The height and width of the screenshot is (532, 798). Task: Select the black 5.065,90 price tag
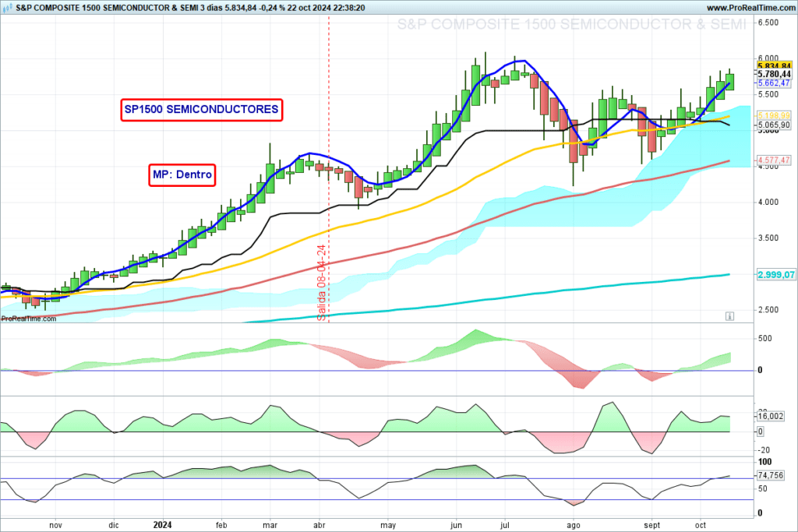pyautogui.click(x=774, y=125)
